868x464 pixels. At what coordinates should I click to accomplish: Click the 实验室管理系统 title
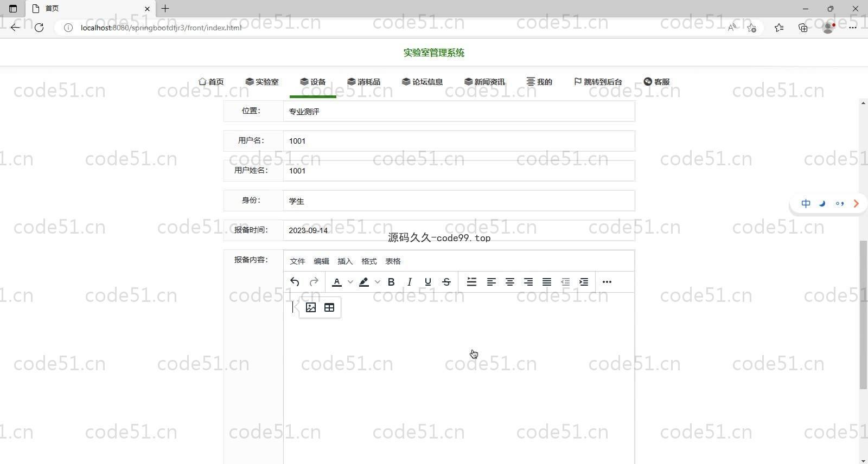[434, 53]
